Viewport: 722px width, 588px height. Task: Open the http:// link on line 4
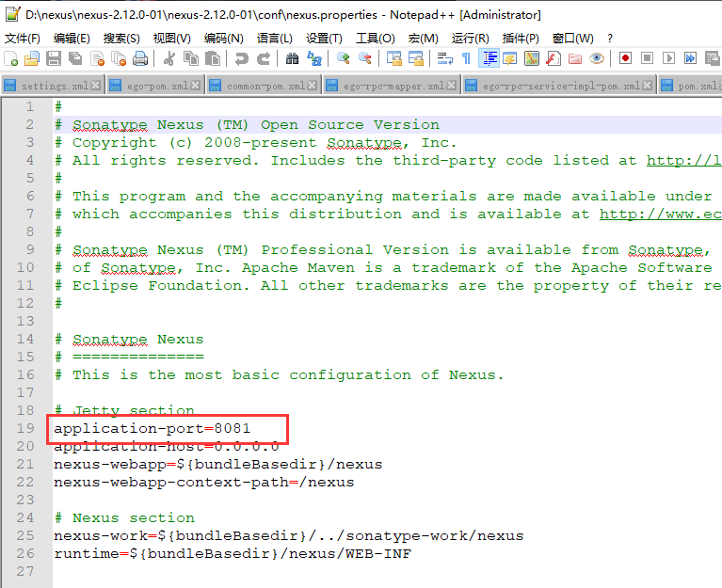(x=684, y=161)
